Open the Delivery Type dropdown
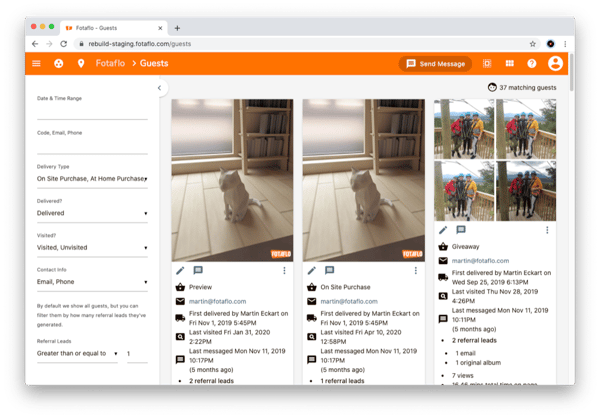 [92, 179]
